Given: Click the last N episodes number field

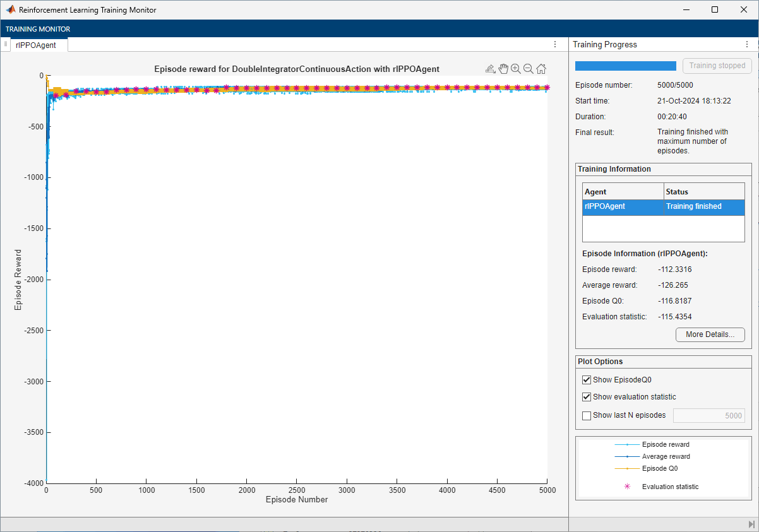Looking at the screenshot, I should (708, 415).
